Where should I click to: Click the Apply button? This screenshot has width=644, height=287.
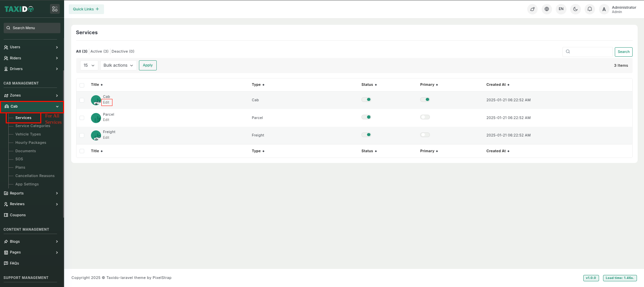tap(148, 65)
